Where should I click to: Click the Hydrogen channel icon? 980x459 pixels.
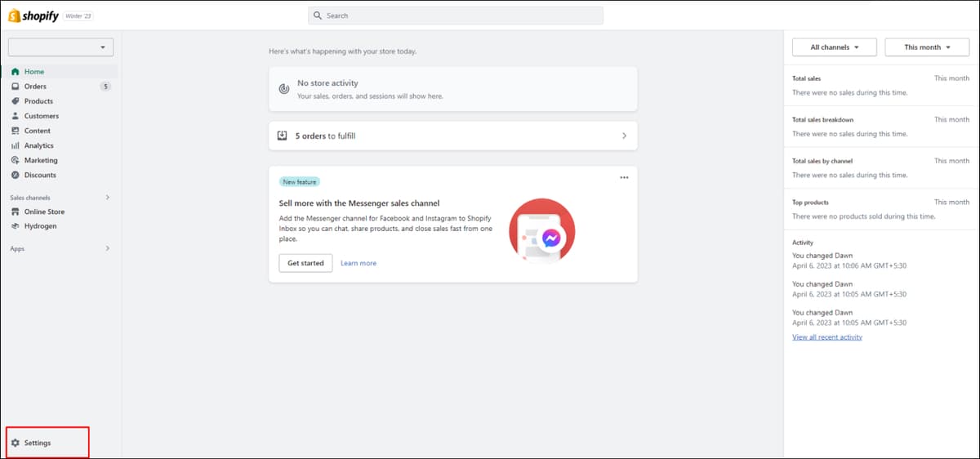tap(15, 226)
